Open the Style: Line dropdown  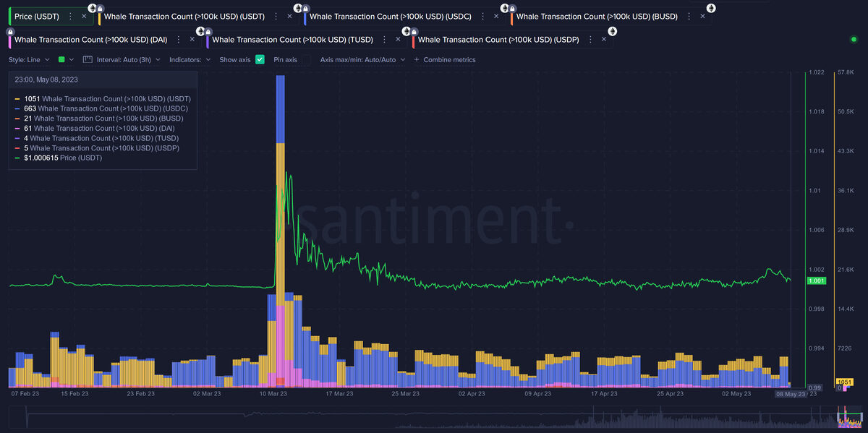pos(29,59)
